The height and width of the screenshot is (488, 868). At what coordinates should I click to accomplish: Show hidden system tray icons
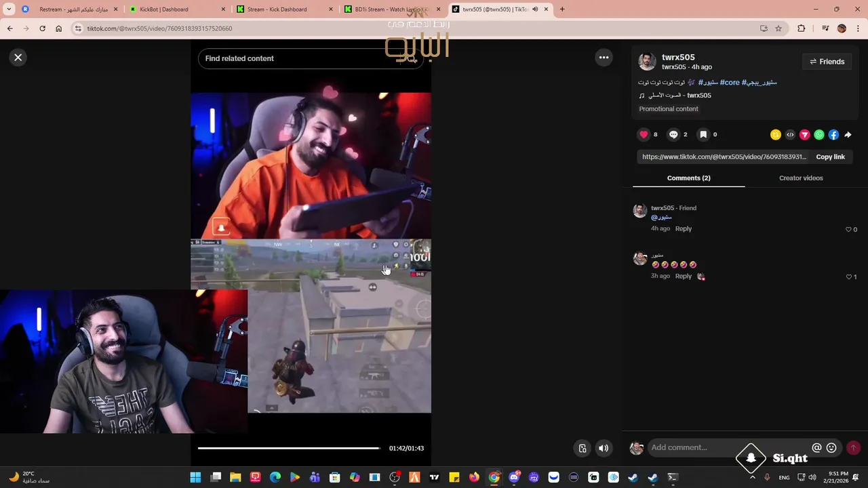752,478
